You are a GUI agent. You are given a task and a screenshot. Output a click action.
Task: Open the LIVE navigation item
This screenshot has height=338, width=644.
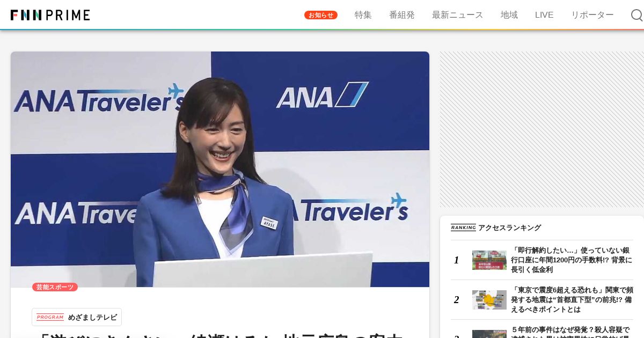click(544, 15)
